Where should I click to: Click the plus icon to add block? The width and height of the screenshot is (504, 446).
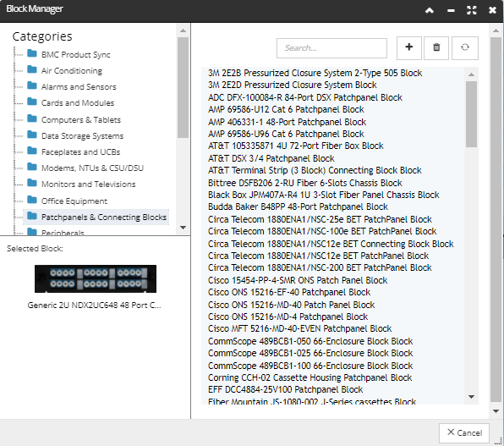(x=408, y=47)
